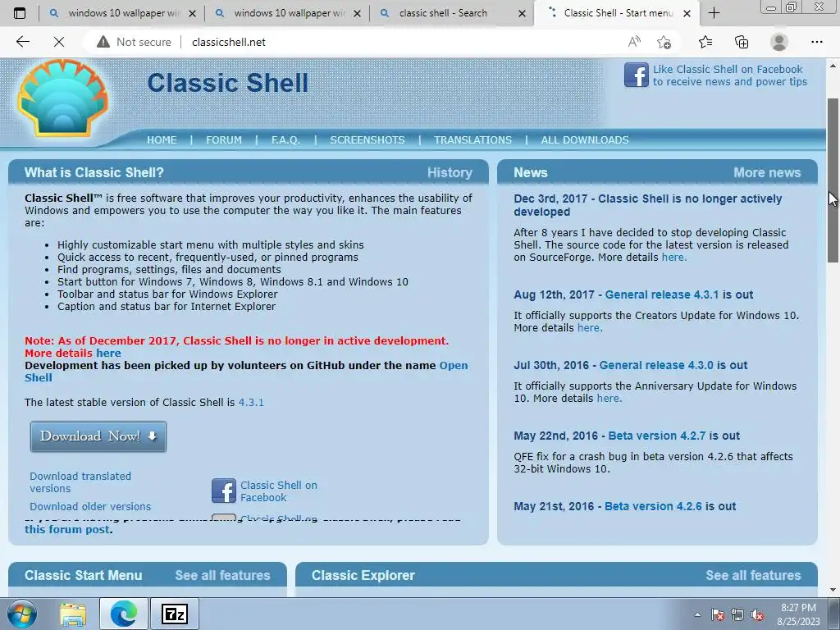Click the Not secure warning icon
This screenshot has width=840, height=630.
pos(103,42)
